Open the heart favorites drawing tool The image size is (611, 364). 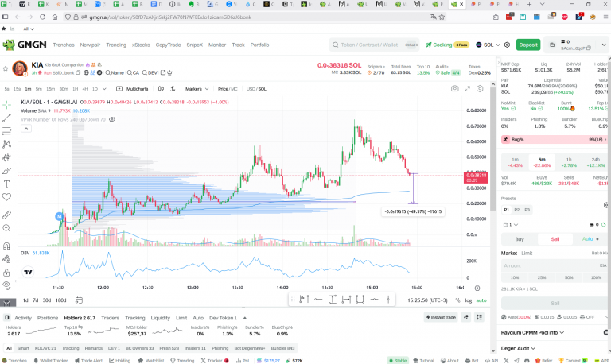tap(6, 197)
